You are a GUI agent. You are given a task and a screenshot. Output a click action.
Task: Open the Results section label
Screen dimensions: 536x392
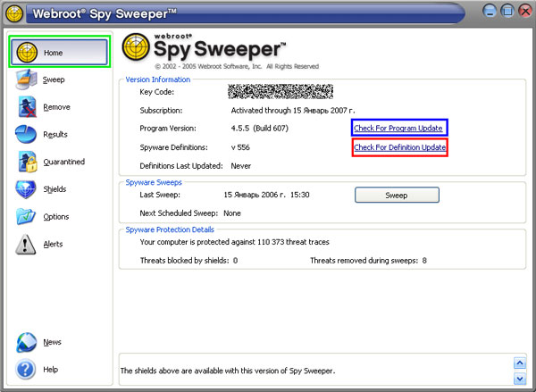tap(55, 134)
